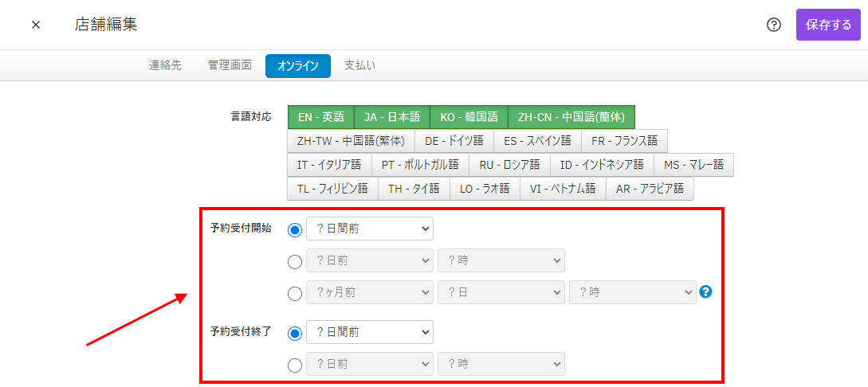Go to the 支払い tab
Image resolution: width=868 pixels, height=387 pixels.
pyautogui.click(x=359, y=65)
